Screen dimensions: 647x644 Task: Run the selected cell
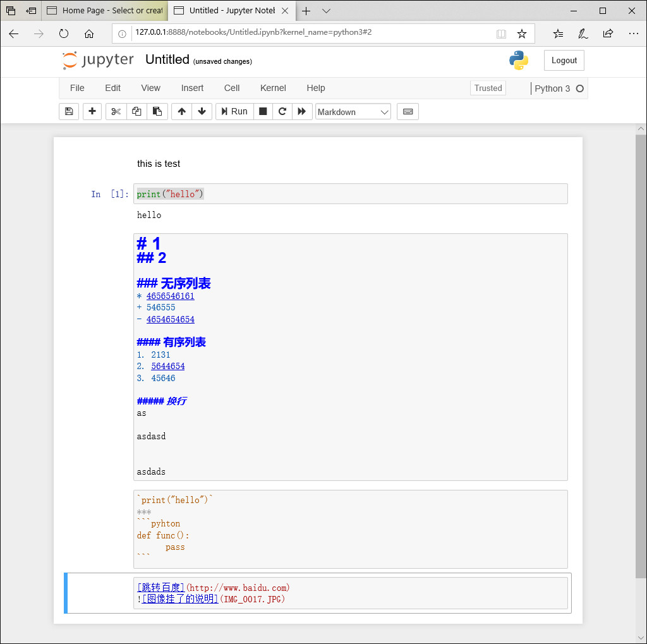point(234,111)
